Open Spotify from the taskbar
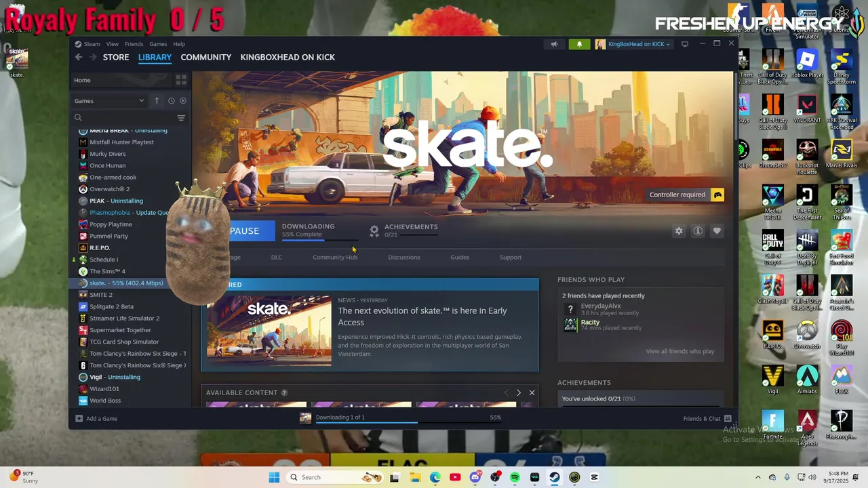The height and width of the screenshot is (488, 868). point(515,477)
